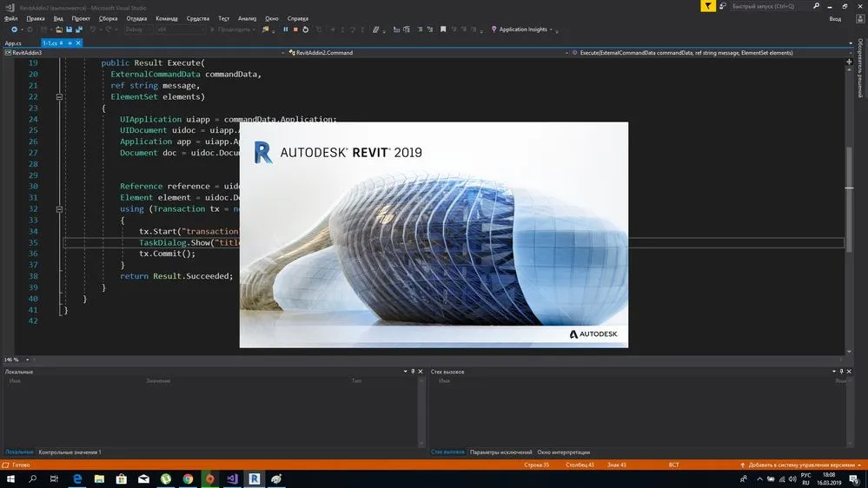This screenshot has width=868, height=488.
Task: Switch to Параметры исключений tab
Action: (501, 452)
